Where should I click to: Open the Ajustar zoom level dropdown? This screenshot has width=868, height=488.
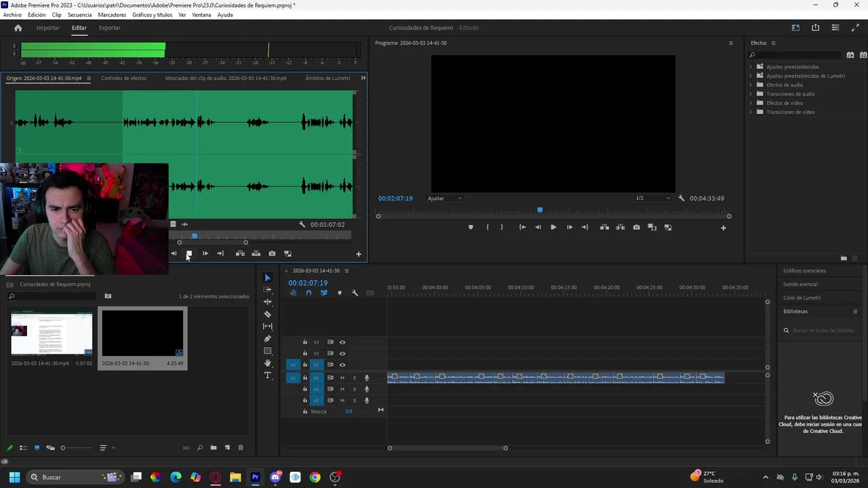point(444,199)
